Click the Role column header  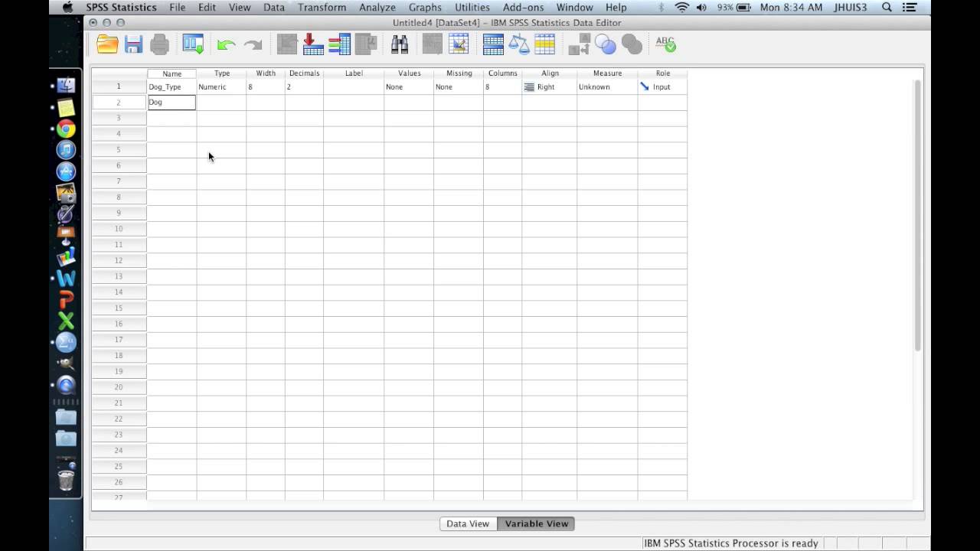click(x=663, y=73)
